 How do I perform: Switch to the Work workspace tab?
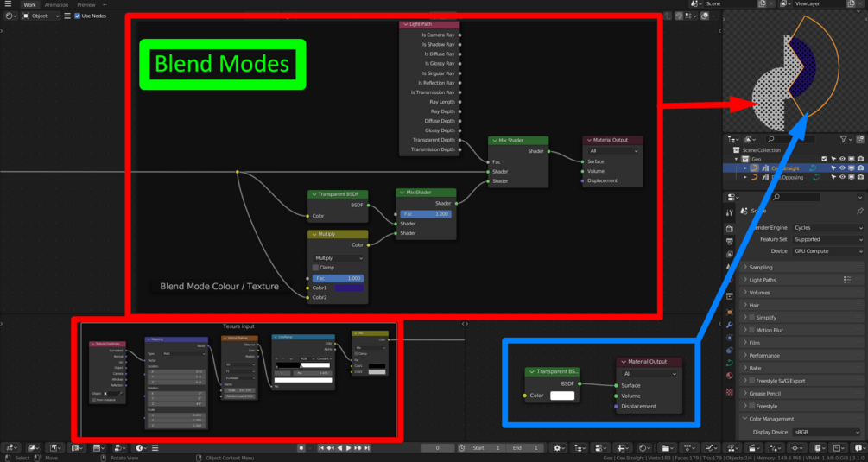click(29, 5)
